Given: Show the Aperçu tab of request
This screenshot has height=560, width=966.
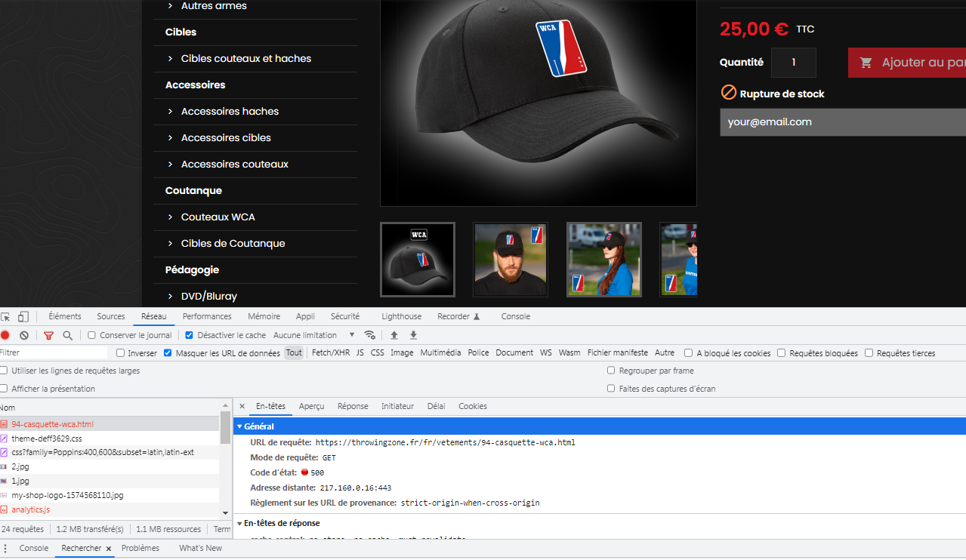Looking at the screenshot, I should (311, 406).
